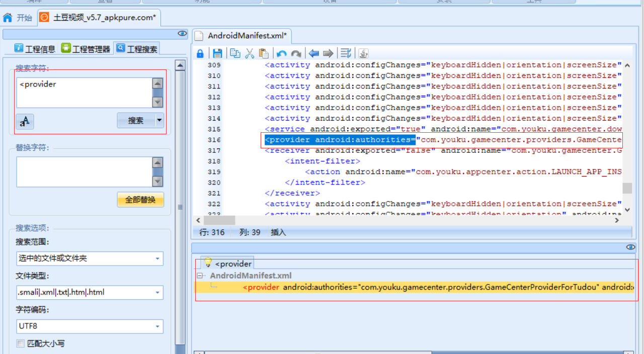This screenshot has height=354, width=644.
Task: Enable the 匹配大小写 checkbox
Action: tap(19, 343)
